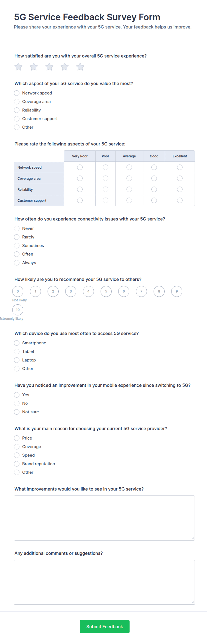The image size is (207, 644).
Task: Choose Smartphone as most used device
Action: [x=17, y=343]
